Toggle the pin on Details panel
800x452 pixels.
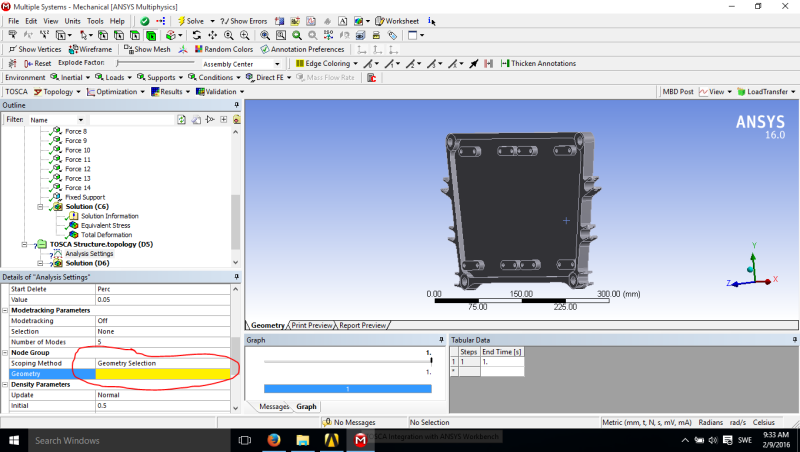(236, 277)
